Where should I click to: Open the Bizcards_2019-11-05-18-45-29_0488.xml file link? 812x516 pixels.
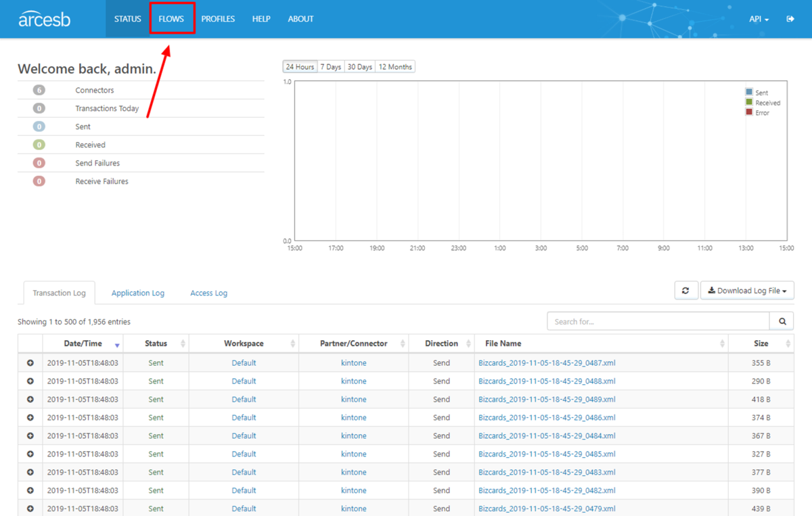point(547,381)
